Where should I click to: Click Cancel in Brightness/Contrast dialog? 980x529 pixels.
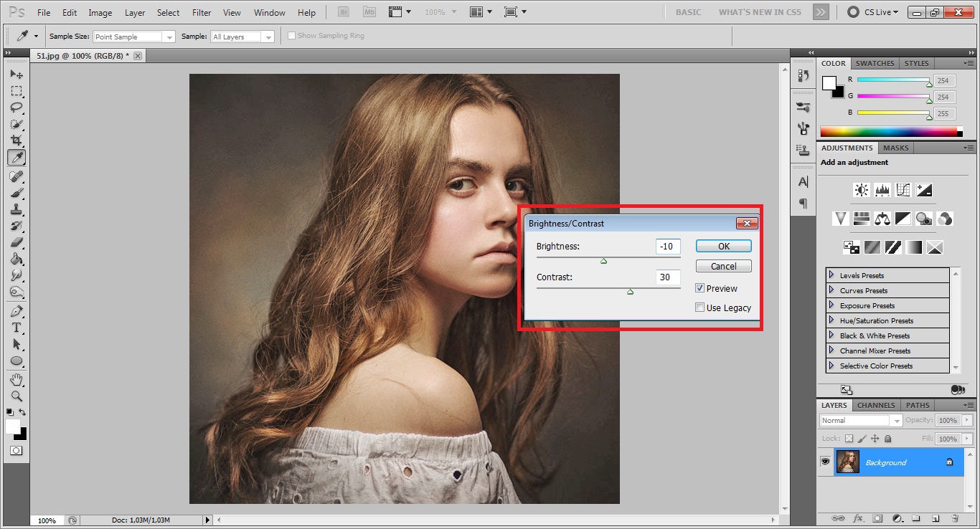pyautogui.click(x=723, y=266)
